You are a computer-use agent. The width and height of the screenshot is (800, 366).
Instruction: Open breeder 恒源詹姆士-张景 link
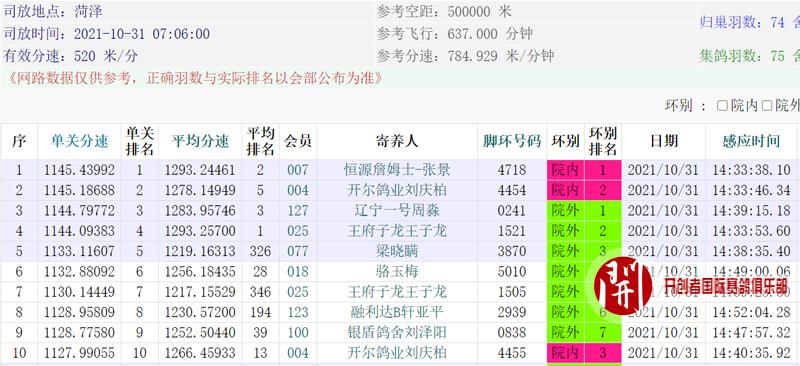tap(397, 170)
